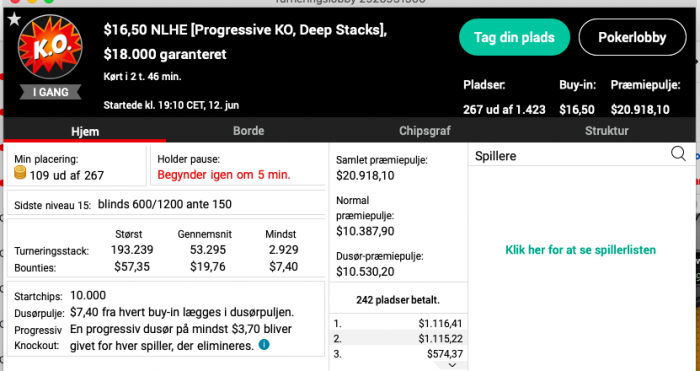Switch to the Struktur tab

tap(606, 131)
